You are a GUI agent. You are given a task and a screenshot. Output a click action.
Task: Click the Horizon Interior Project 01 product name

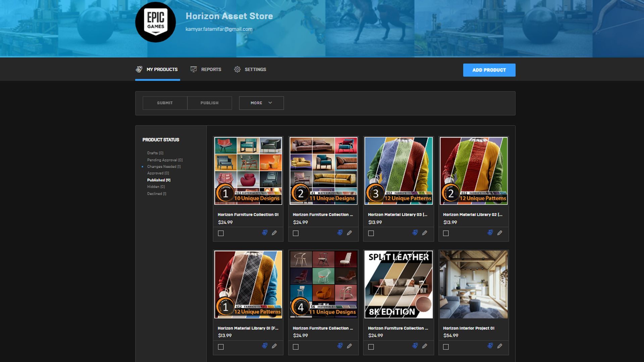coord(469,328)
